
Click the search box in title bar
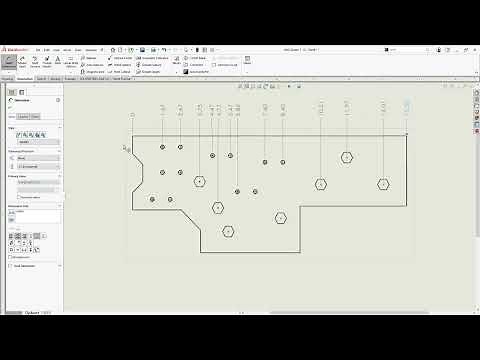[408, 50]
